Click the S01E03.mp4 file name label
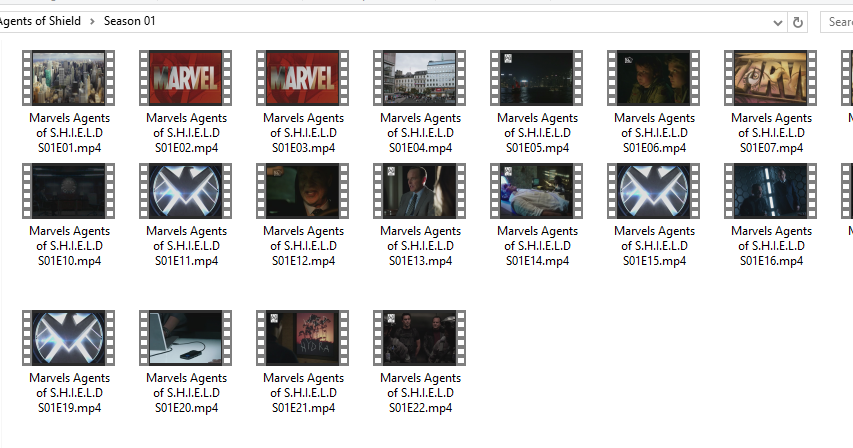Viewport: 853px width, 448px height. 304,133
